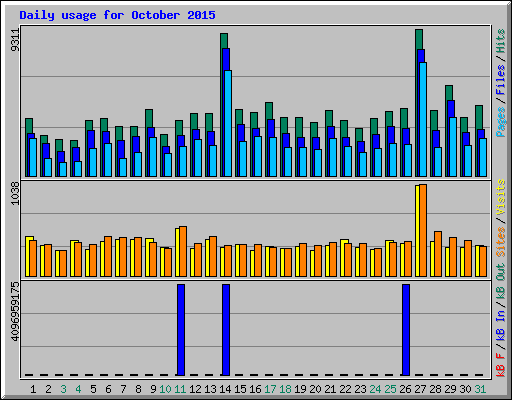The width and height of the screenshot is (512, 400).
Task: Click the x-axis day label 27
Action: coord(420,389)
